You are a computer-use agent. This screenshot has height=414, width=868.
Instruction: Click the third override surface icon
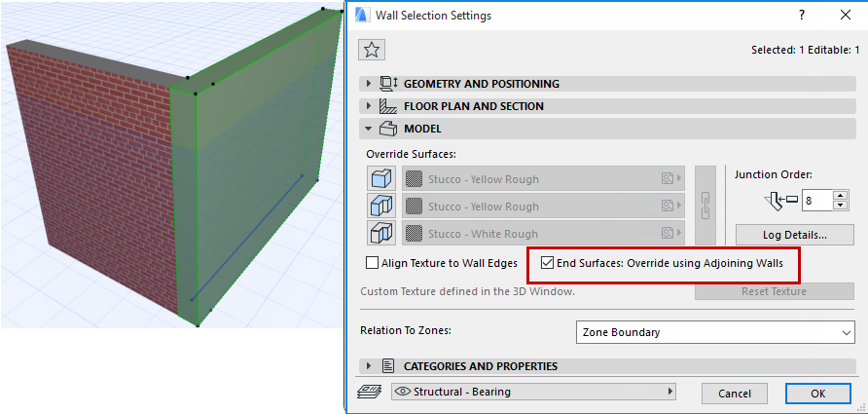[x=379, y=234]
